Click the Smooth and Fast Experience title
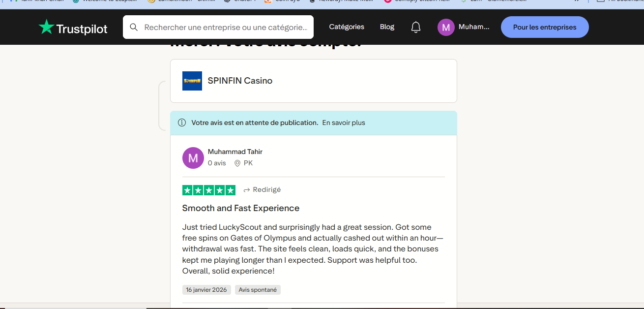The image size is (644, 309). pos(241,208)
